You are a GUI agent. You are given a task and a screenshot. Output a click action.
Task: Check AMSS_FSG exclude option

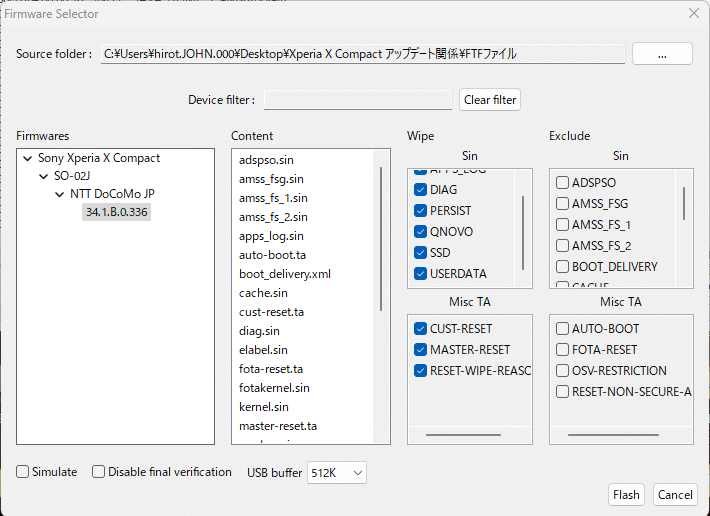(x=562, y=204)
